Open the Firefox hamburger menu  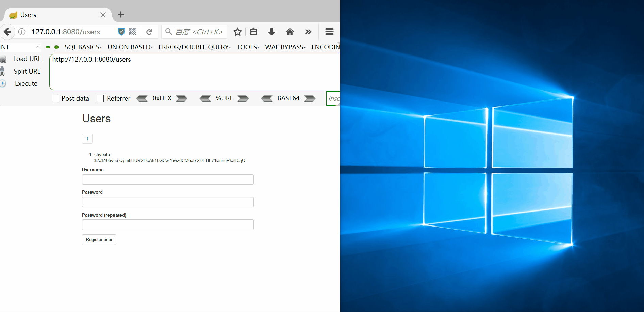coord(329,31)
